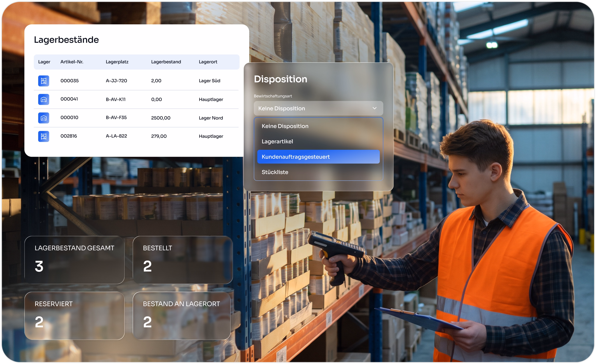
Task: Click the warehouse icon for article 000010
Action: [44, 118]
